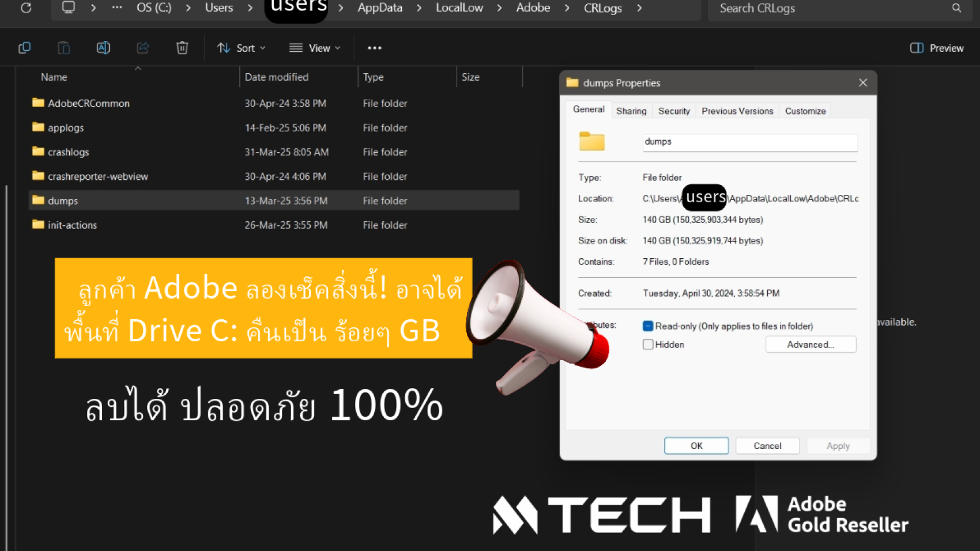The image size is (980, 551).
Task: Click the search magnifier icon
Action: point(956,8)
